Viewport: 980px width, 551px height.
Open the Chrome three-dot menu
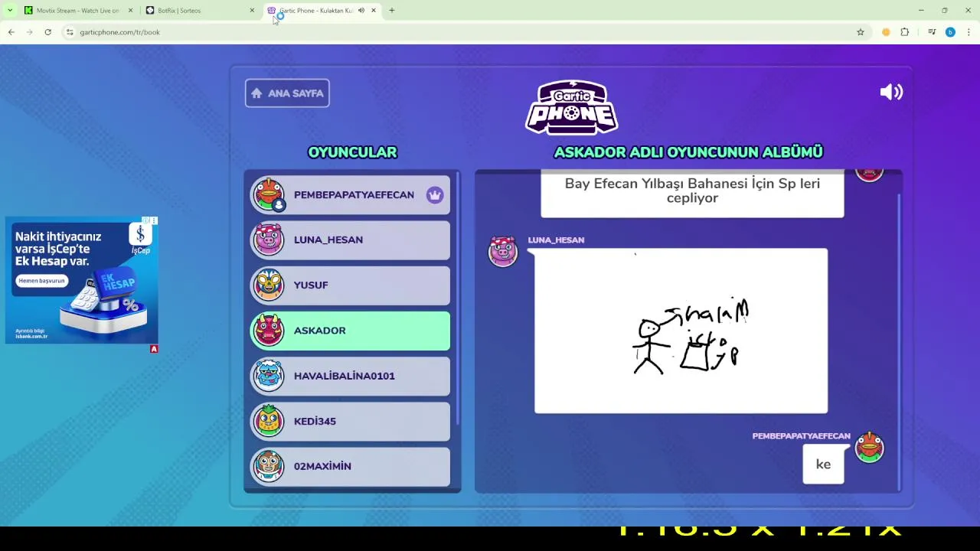969,32
